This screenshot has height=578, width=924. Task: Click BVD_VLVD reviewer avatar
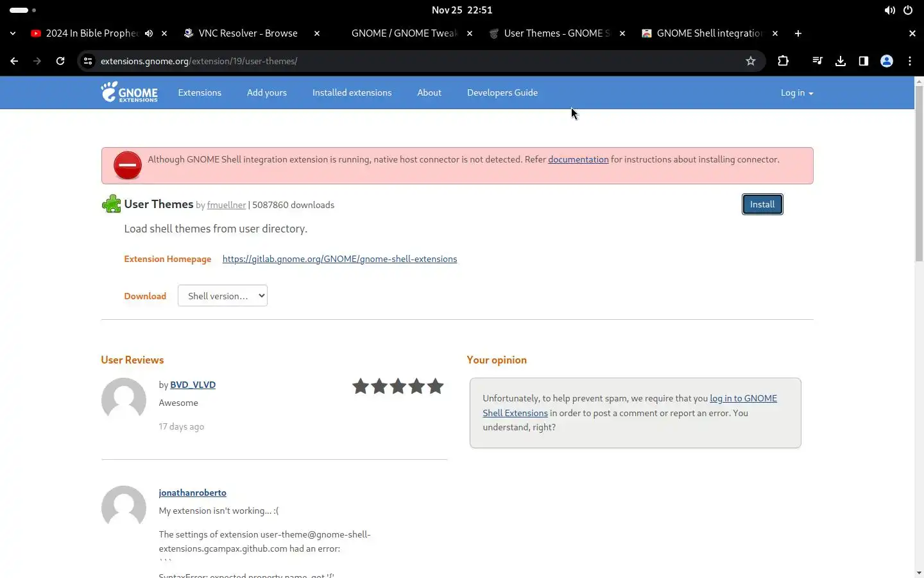[x=124, y=400]
